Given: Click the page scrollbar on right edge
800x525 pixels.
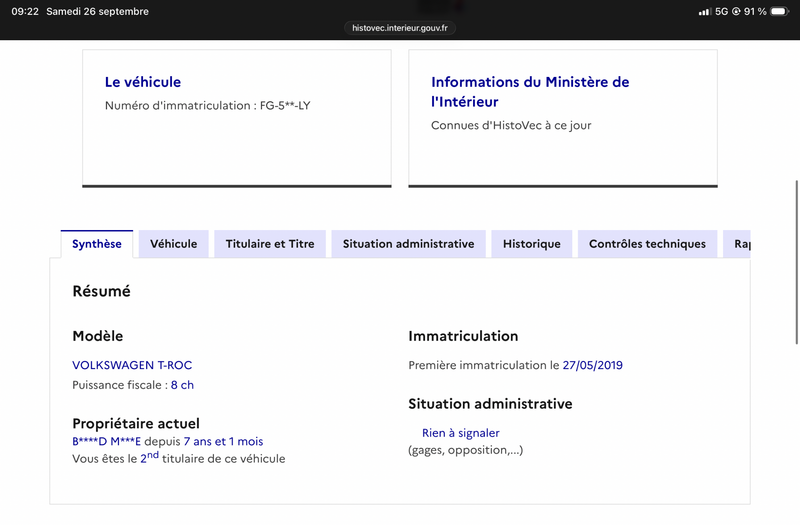Looking at the screenshot, I should 796,262.
